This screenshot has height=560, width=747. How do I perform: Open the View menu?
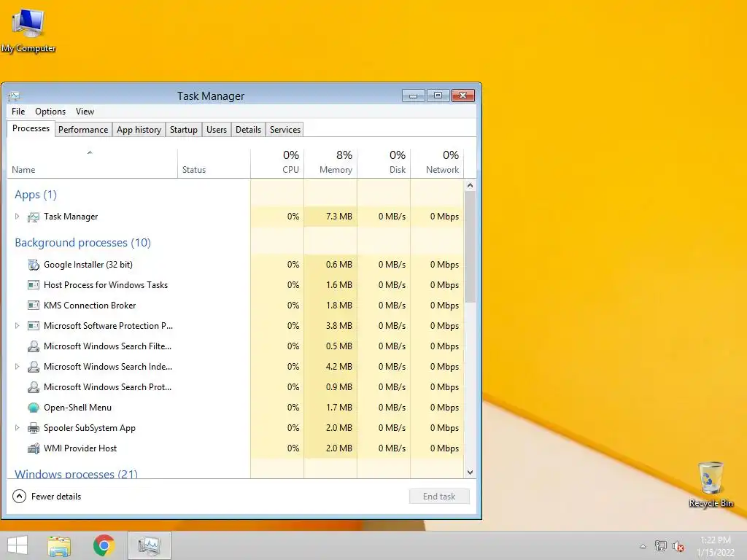[85, 112]
